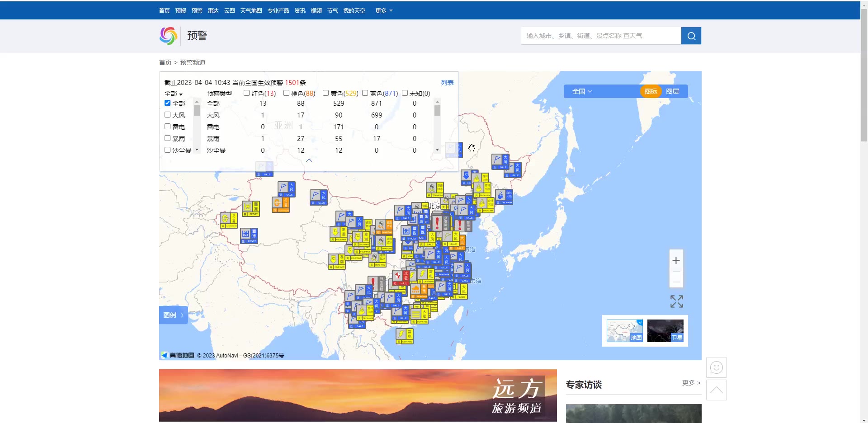Select the 图标 display mode button
868x423 pixels.
click(x=651, y=91)
